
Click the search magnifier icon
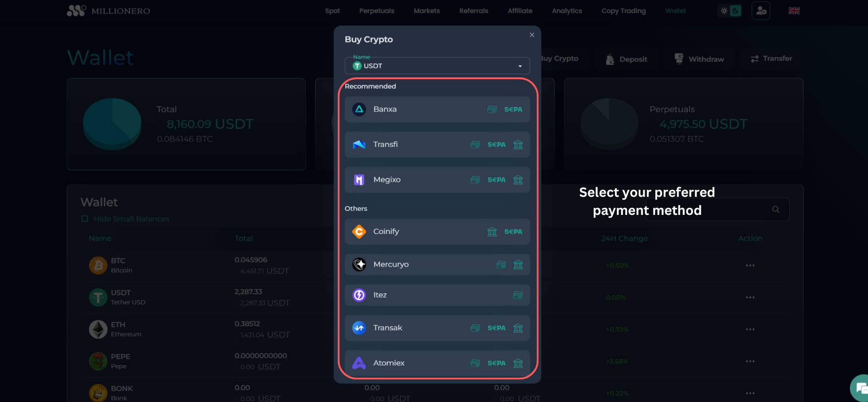tap(776, 210)
